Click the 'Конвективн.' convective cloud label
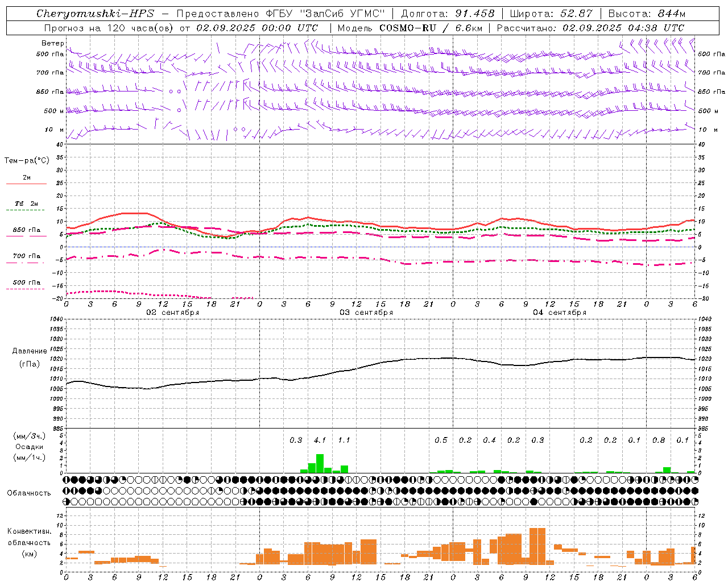This screenshot has width=728, height=582. click(29, 531)
